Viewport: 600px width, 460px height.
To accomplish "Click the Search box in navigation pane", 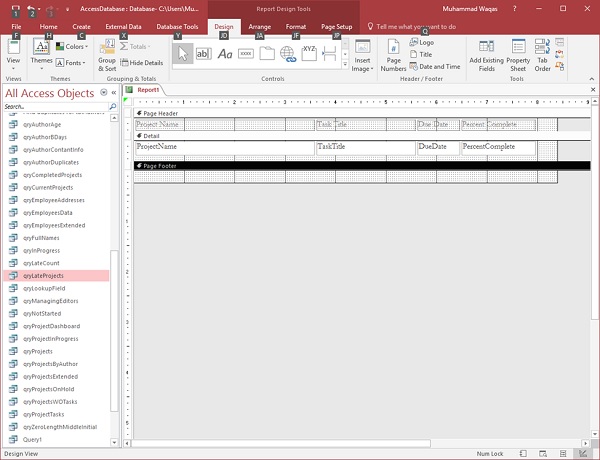I will (x=50, y=107).
